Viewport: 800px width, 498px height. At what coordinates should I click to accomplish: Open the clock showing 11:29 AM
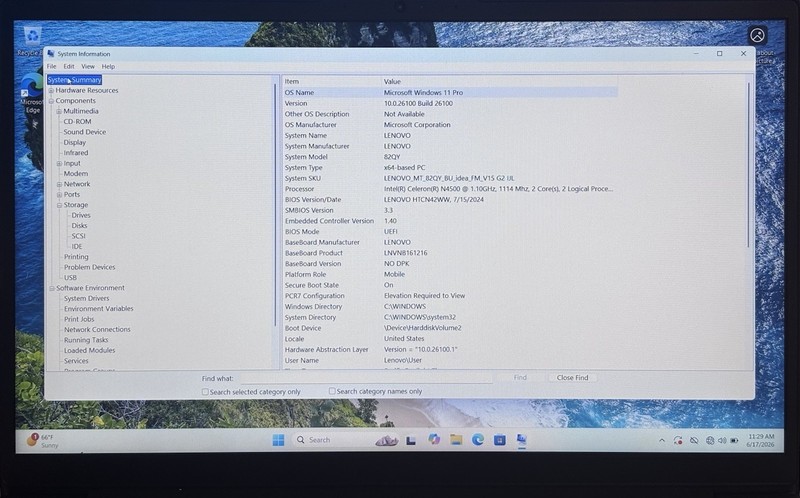point(761,440)
